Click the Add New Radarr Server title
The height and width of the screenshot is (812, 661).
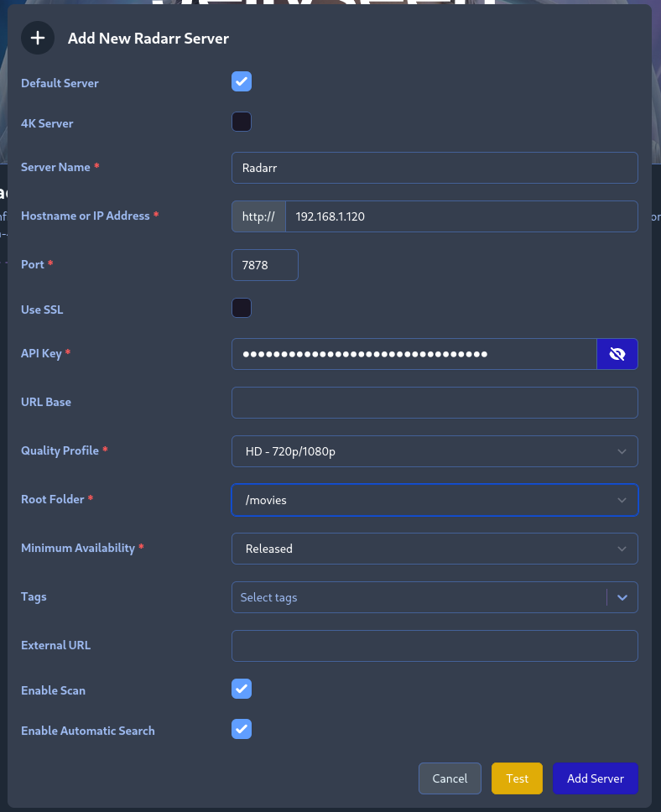pos(148,39)
